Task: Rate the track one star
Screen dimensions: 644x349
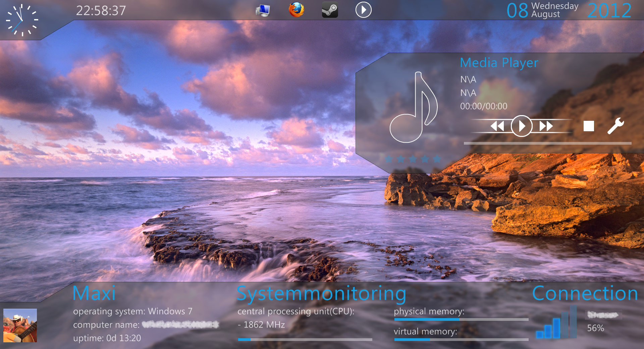Action: click(x=389, y=159)
